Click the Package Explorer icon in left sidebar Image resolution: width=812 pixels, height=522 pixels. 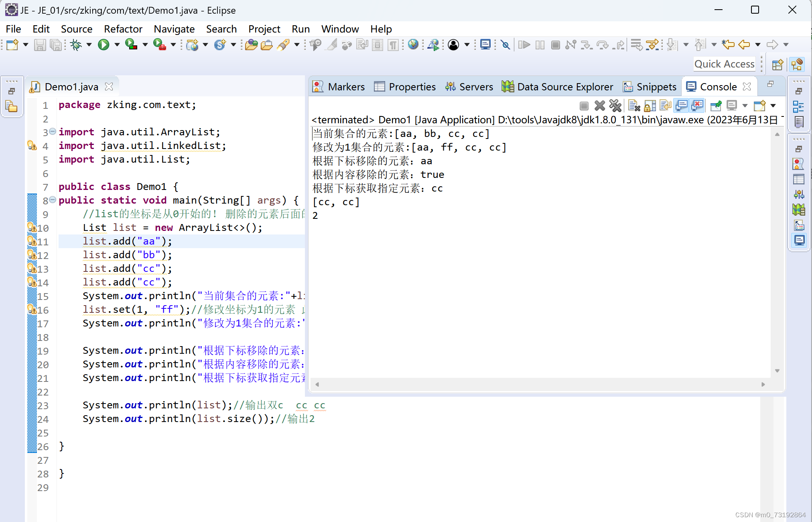[x=11, y=106]
